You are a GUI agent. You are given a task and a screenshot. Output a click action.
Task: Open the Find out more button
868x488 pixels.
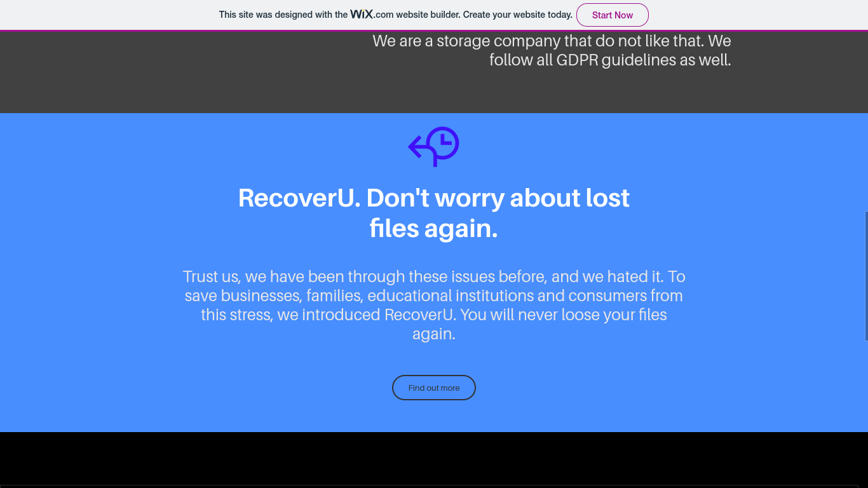tap(434, 388)
